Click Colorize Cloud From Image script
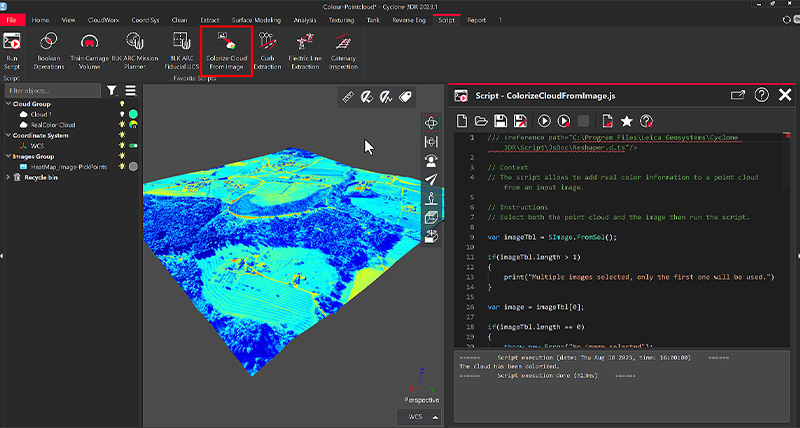 pos(227,51)
